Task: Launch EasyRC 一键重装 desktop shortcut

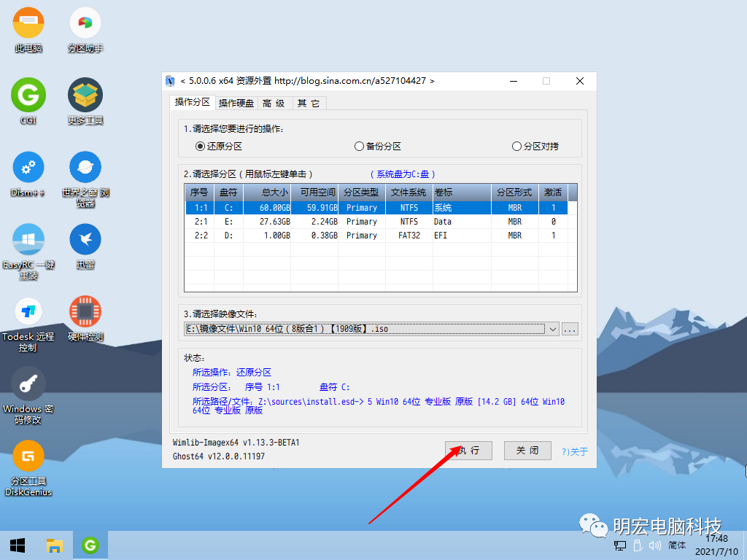Action: [28, 252]
